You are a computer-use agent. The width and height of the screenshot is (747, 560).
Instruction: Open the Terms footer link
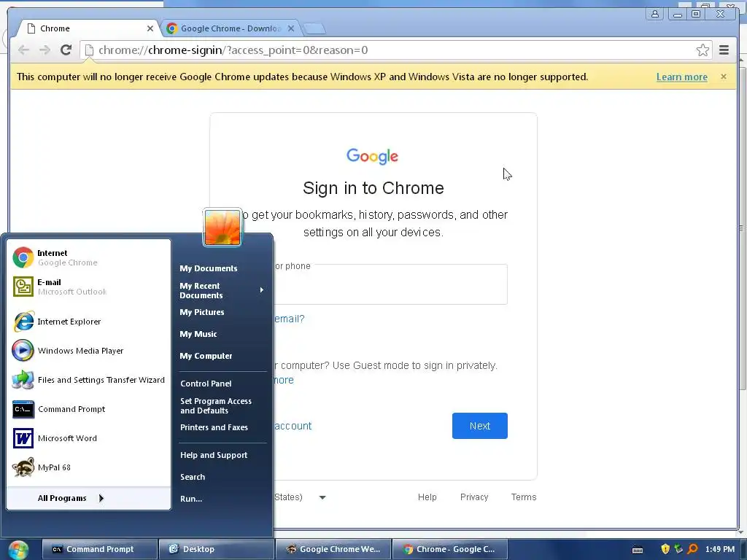click(524, 497)
